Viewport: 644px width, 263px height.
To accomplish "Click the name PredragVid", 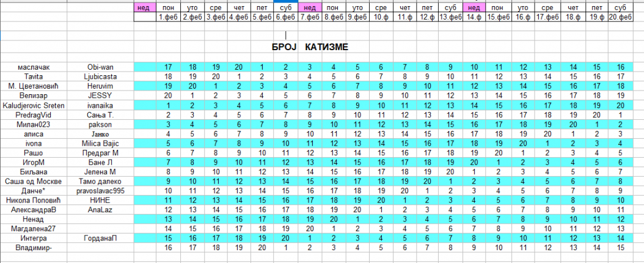I will coord(34,114).
